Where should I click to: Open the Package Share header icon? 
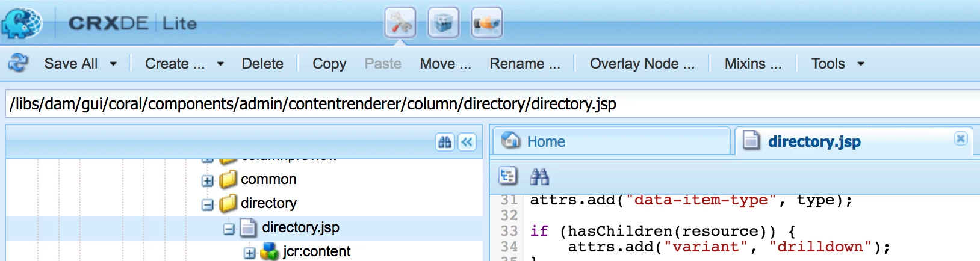click(x=486, y=23)
